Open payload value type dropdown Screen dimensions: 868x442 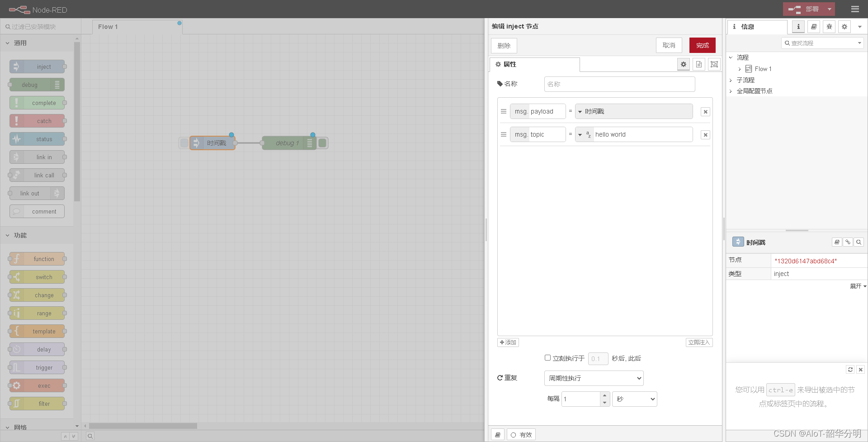click(x=580, y=112)
